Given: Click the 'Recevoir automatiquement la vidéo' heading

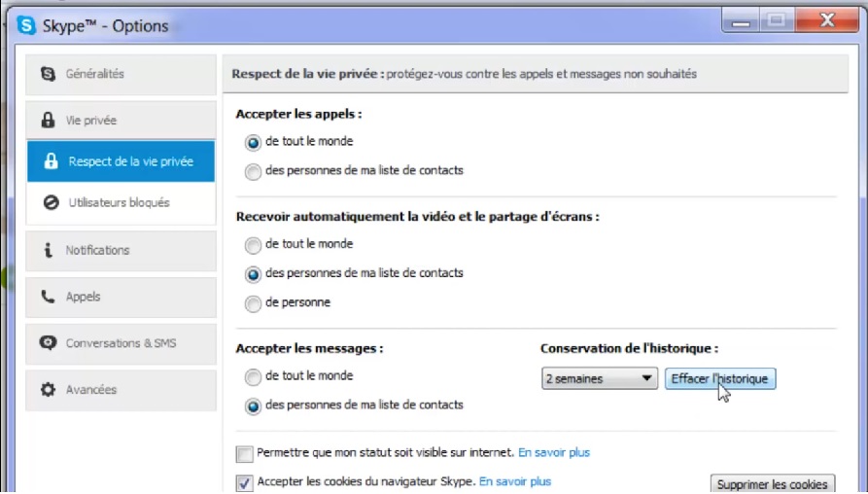Looking at the screenshot, I should [417, 217].
